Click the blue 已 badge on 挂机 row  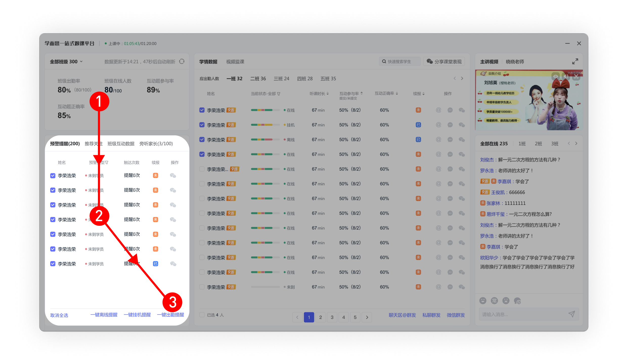coord(418,125)
